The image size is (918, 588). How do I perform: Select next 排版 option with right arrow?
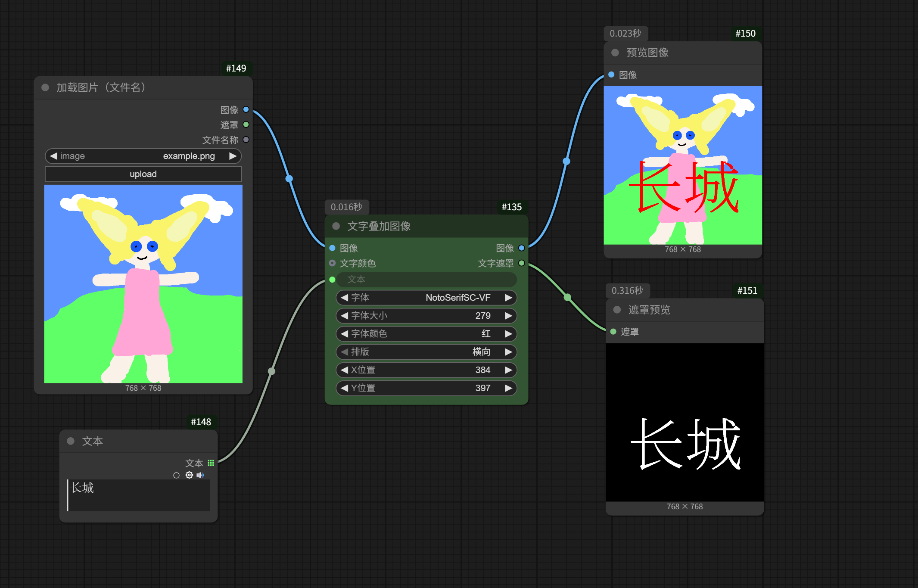coord(508,352)
